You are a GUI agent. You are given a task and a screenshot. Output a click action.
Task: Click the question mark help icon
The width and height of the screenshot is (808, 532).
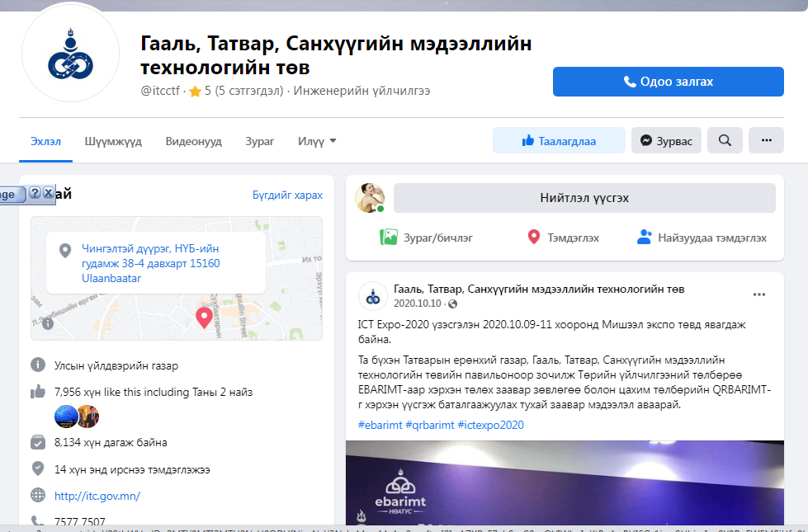coord(35,193)
